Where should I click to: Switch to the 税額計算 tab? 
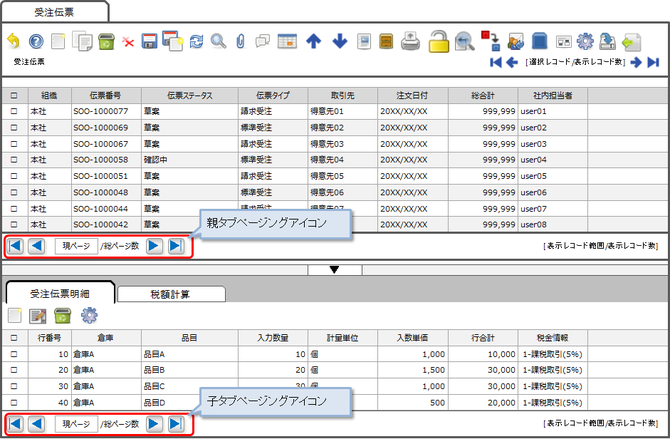(x=171, y=294)
